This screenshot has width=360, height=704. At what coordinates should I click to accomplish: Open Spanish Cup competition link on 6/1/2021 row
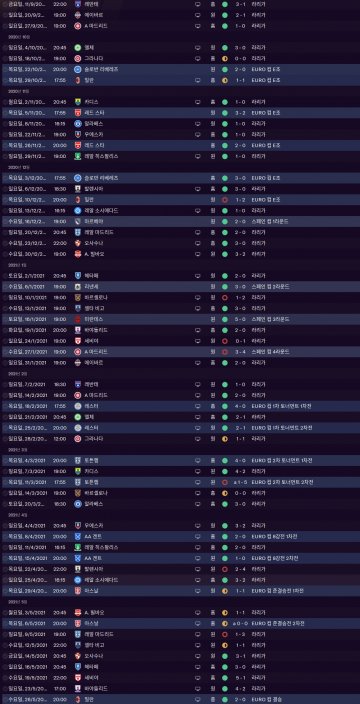(270, 286)
